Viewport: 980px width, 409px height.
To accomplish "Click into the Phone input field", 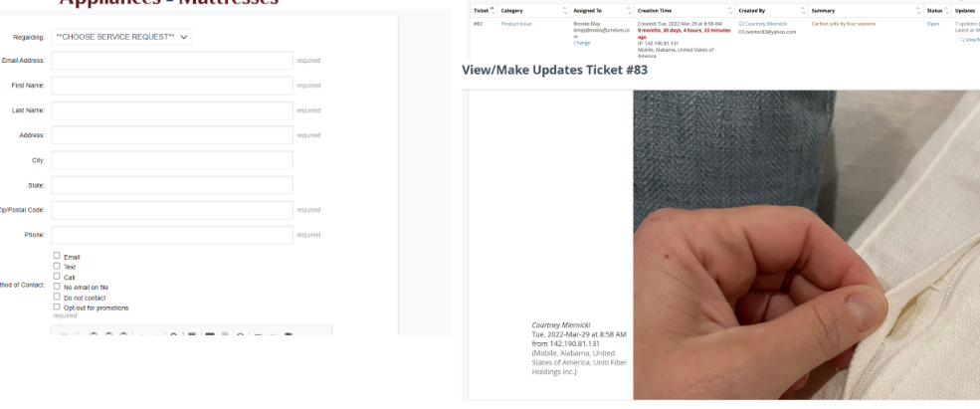I will click(x=172, y=235).
